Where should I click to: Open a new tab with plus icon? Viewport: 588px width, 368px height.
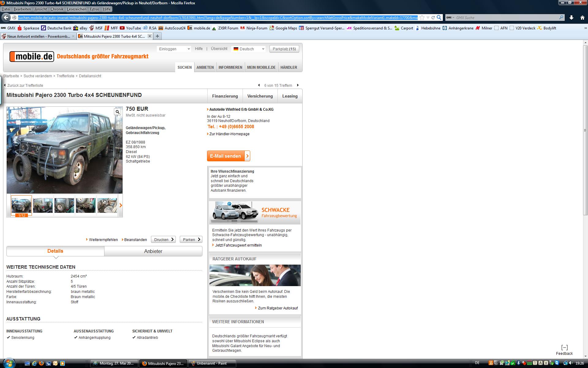coord(157,36)
